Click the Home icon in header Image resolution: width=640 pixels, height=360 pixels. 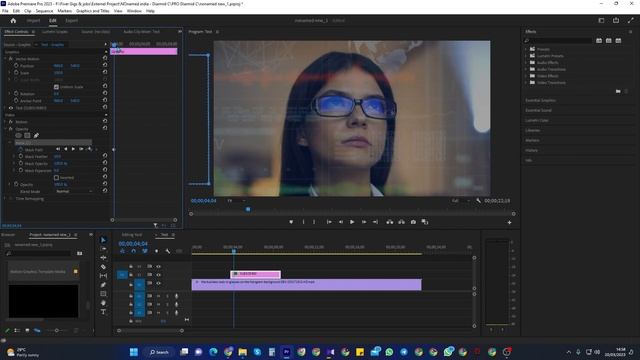13,20
